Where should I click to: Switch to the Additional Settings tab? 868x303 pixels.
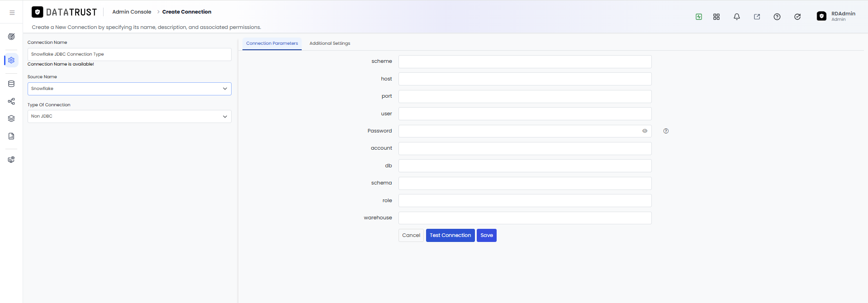[x=330, y=43]
